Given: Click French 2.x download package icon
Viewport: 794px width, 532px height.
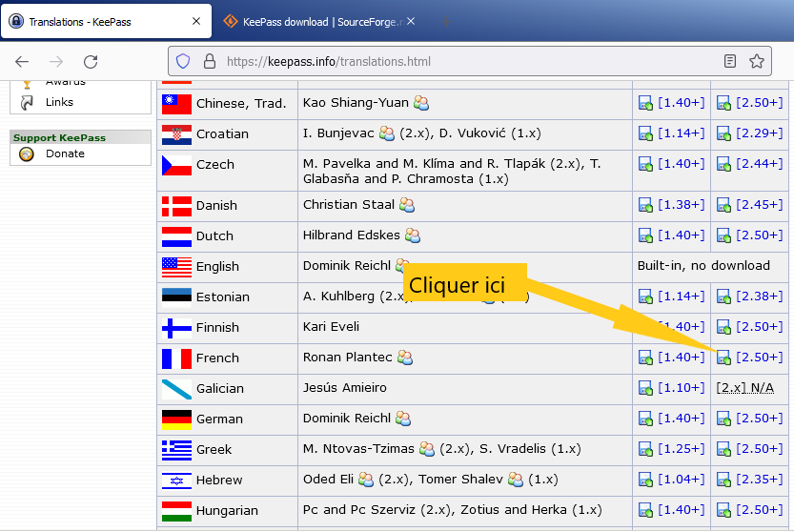Looking at the screenshot, I should click(723, 358).
